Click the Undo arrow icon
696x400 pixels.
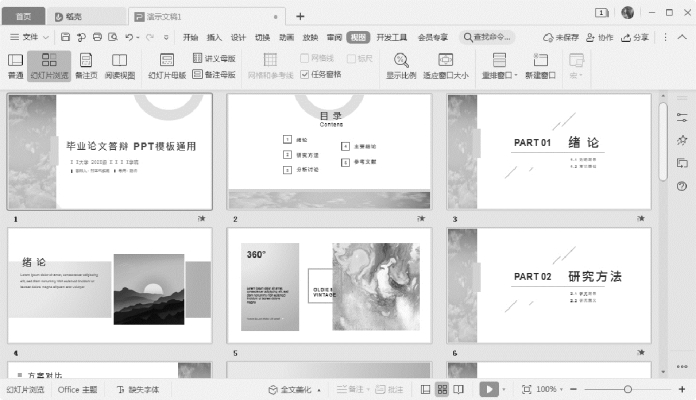click(x=129, y=37)
